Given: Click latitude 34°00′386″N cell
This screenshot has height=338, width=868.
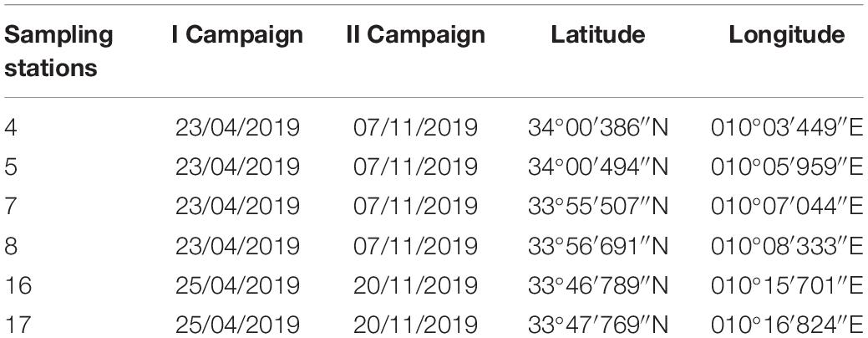Looking at the screenshot, I should tap(598, 127).
